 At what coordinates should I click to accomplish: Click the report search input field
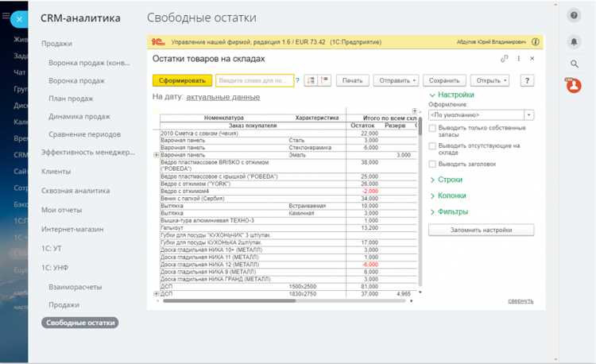[254, 80]
